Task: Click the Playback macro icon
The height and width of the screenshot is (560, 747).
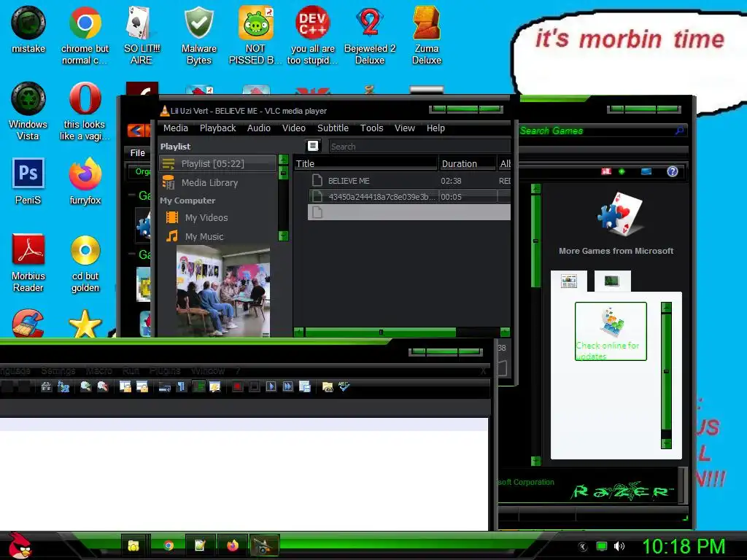Action: click(271, 386)
